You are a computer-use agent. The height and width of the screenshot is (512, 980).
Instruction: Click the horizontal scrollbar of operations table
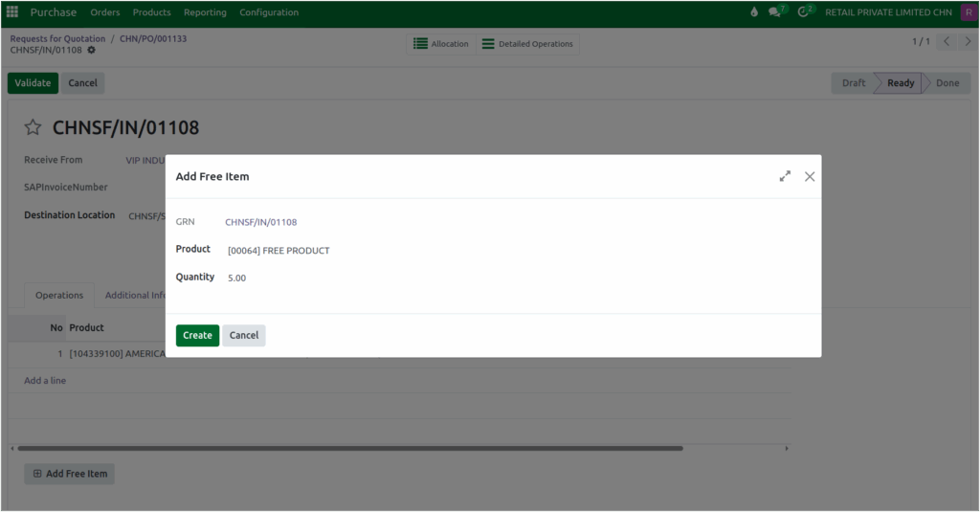pos(350,448)
